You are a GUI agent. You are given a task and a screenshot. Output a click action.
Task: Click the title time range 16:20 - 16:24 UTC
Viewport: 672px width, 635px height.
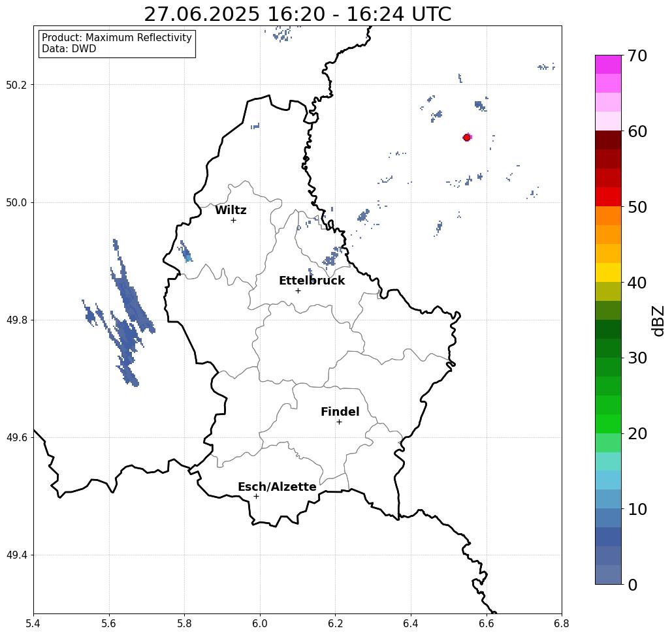pyautogui.click(x=359, y=14)
